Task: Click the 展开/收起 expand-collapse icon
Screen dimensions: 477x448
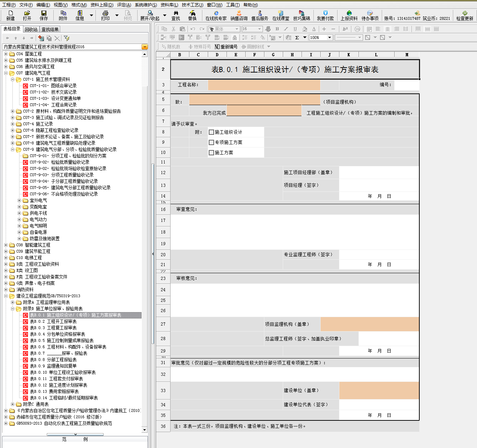Action: point(150,16)
